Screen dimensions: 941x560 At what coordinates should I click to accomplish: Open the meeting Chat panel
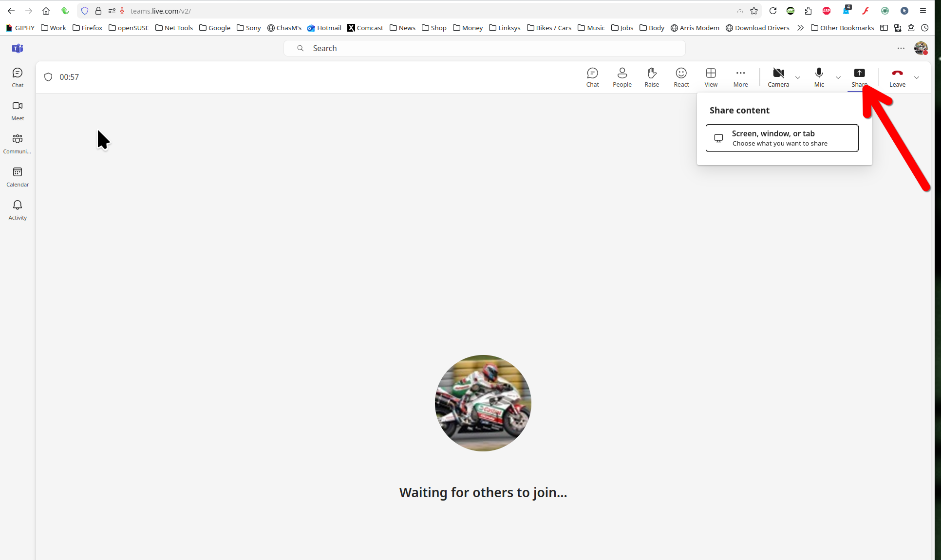coord(592,77)
